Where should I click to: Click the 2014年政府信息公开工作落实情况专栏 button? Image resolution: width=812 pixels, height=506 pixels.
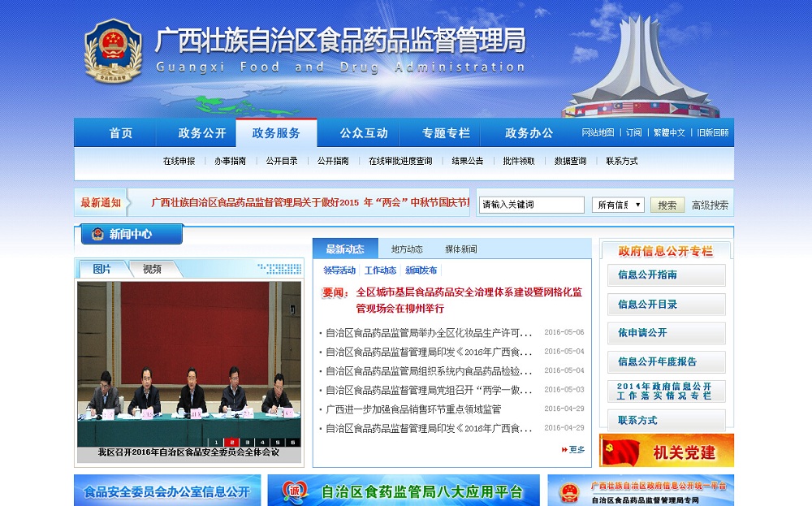pos(666,391)
